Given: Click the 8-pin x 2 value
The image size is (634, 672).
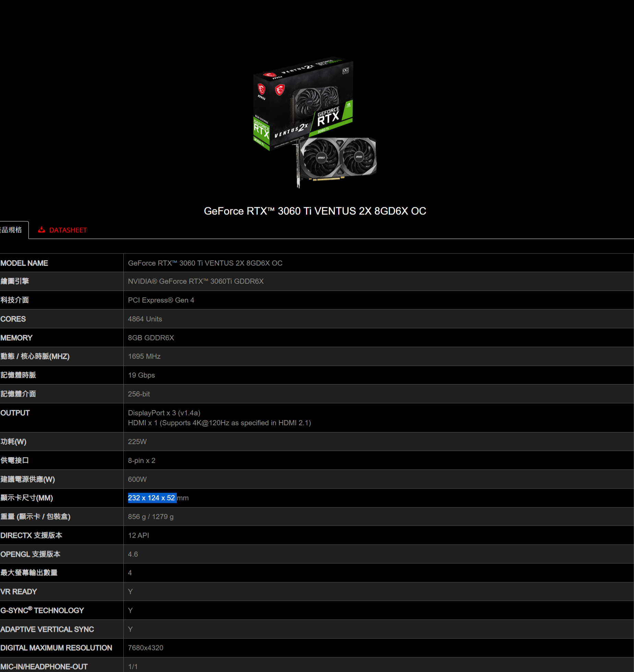Looking at the screenshot, I should pyautogui.click(x=142, y=461).
